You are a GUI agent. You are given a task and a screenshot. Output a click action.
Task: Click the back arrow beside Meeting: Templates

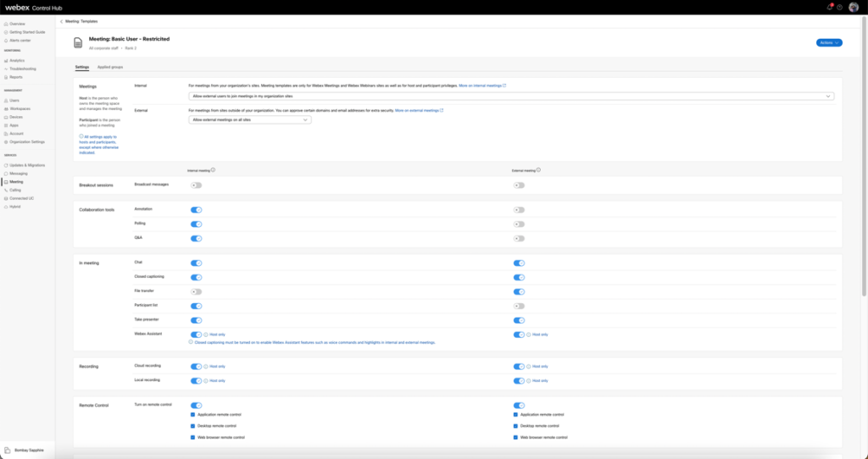click(x=61, y=21)
